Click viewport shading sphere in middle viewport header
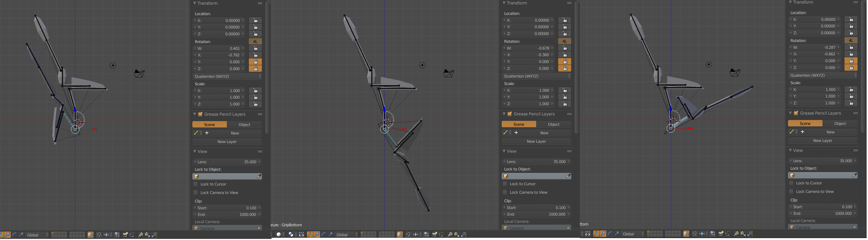868x240 pixels. (280, 235)
